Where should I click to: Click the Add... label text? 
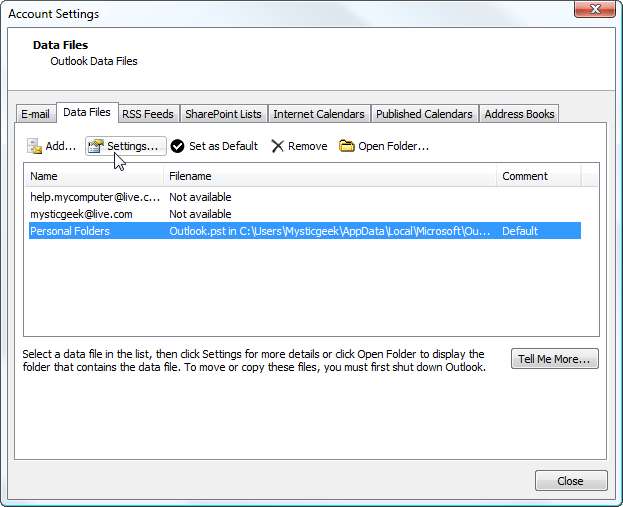click(60, 146)
